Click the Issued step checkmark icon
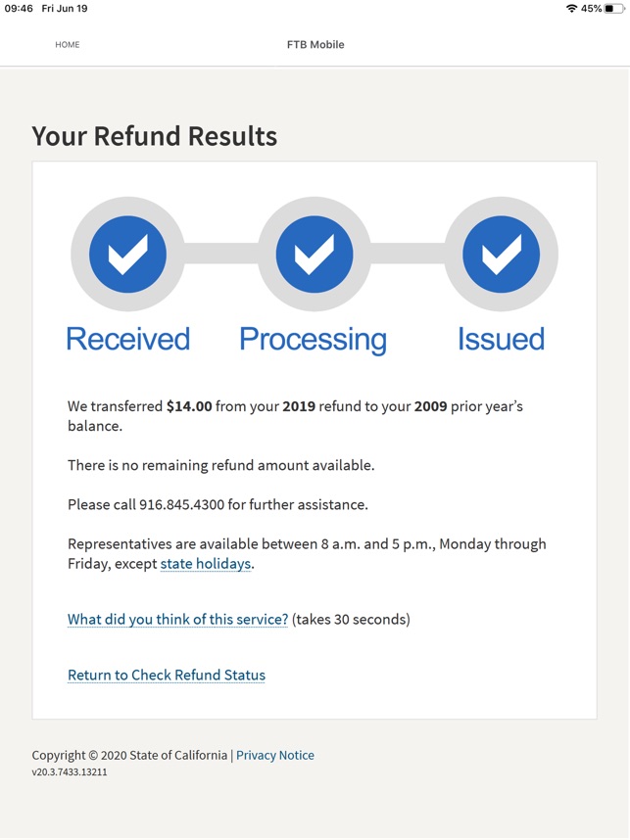The width and height of the screenshot is (630, 840). pyautogui.click(x=501, y=254)
